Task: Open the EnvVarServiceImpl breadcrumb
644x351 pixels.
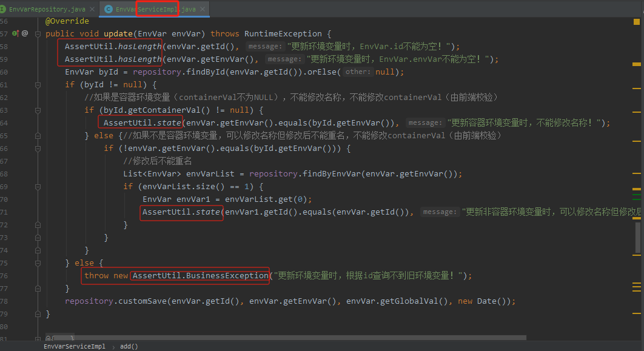Action: pyautogui.click(x=75, y=347)
